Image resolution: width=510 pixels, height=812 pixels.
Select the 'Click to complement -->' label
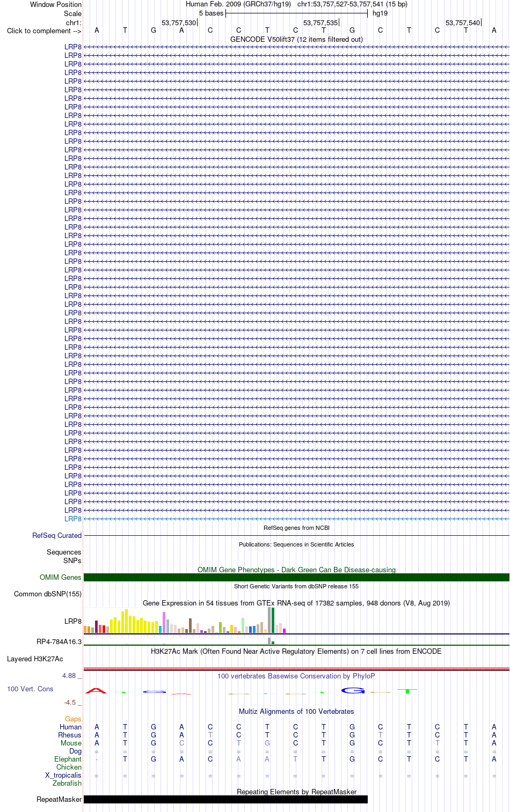tap(44, 31)
